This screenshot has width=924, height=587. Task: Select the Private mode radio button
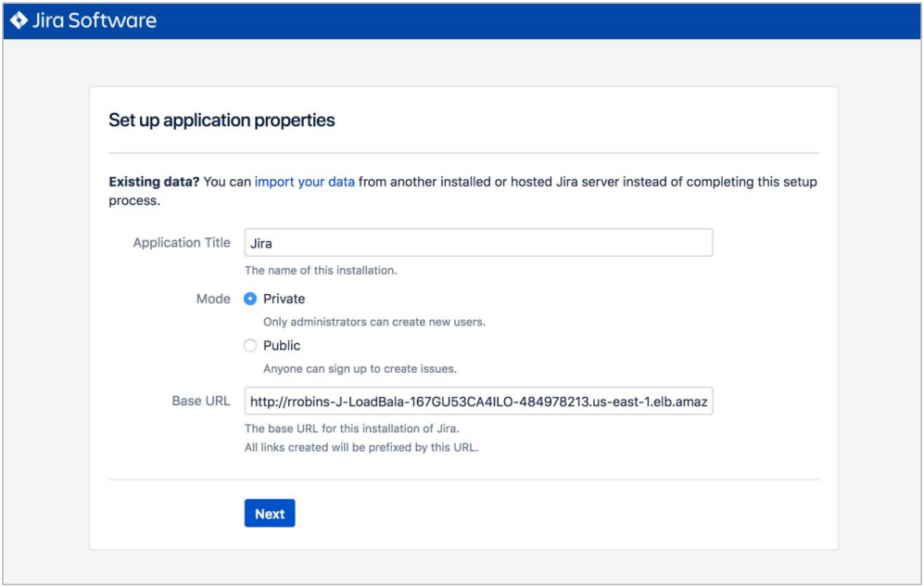coord(250,299)
